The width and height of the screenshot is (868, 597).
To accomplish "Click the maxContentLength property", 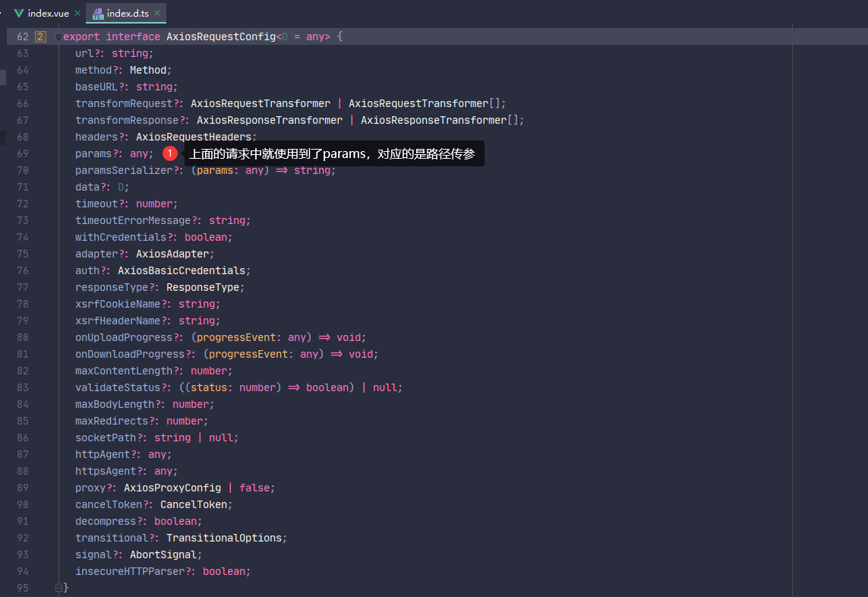I will click(124, 371).
